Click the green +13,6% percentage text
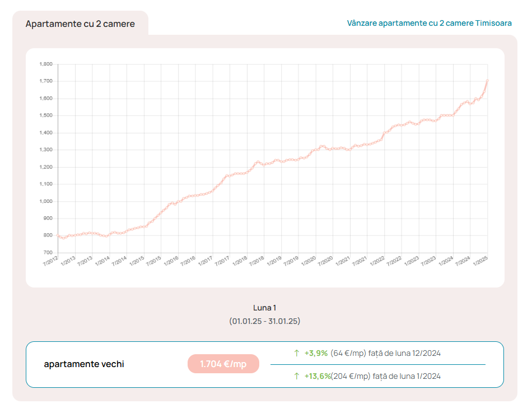The width and height of the screenshot is (532, 408). tap(317, 376)
